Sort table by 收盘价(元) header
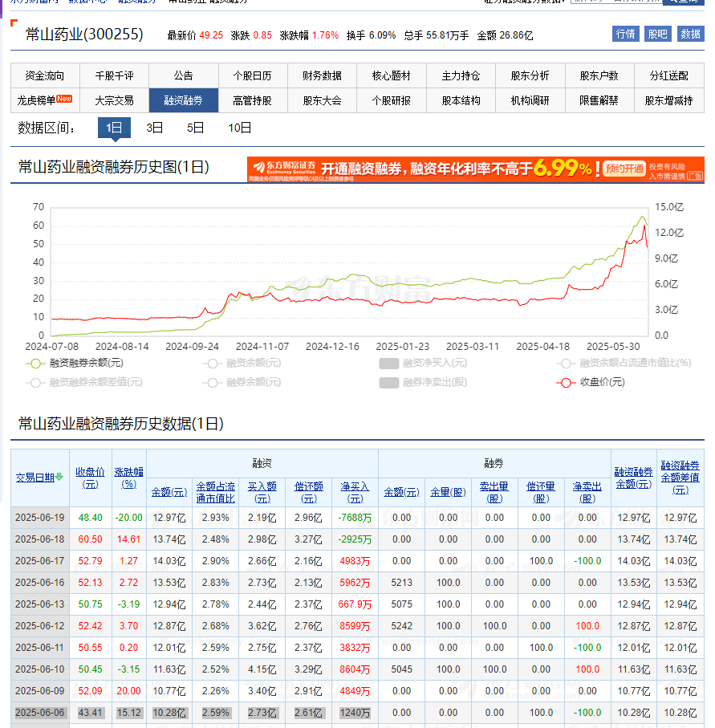This screenshot has height=728, width=715. click(x=90, y=478)
